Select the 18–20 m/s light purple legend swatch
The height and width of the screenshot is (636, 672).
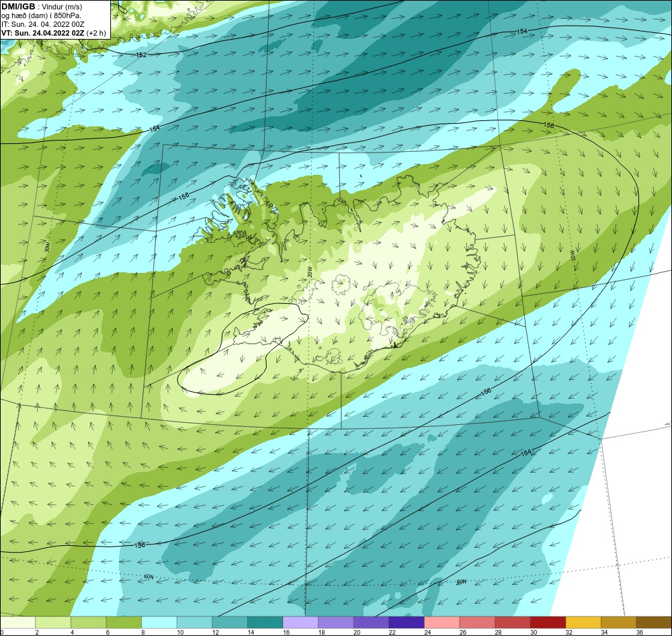tap(336, 623)
